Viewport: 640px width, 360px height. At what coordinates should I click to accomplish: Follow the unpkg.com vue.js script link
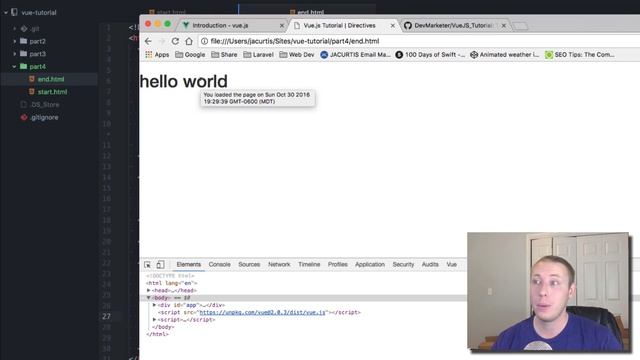262,312
